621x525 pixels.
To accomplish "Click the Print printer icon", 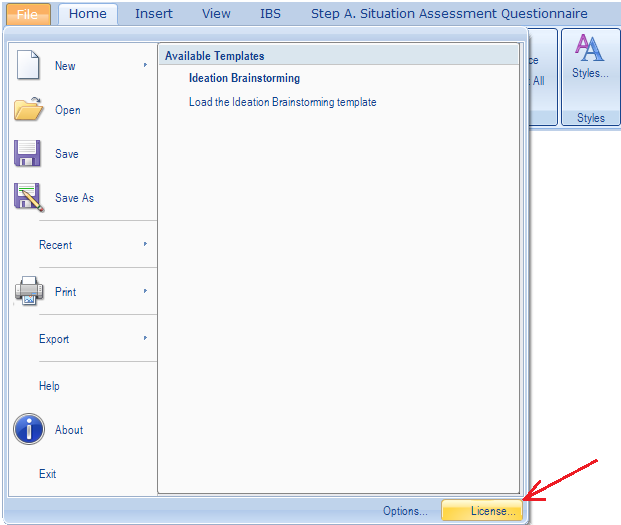I will [x=28, y=292].
